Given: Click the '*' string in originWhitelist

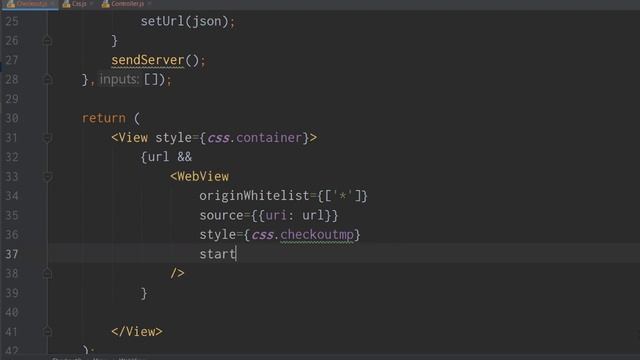Looking at the screenshot, I should pos(343,196).
